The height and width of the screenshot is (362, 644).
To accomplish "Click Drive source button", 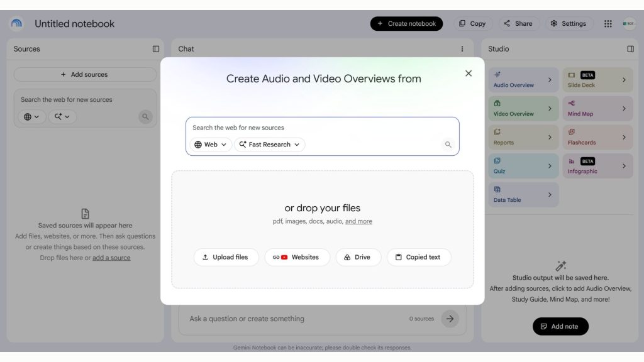I will [x=358, y=257].
